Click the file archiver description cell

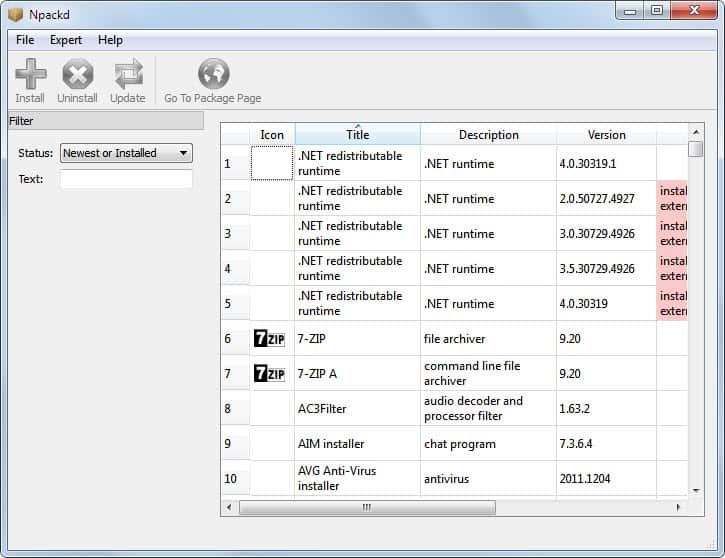tap(488, 338)
